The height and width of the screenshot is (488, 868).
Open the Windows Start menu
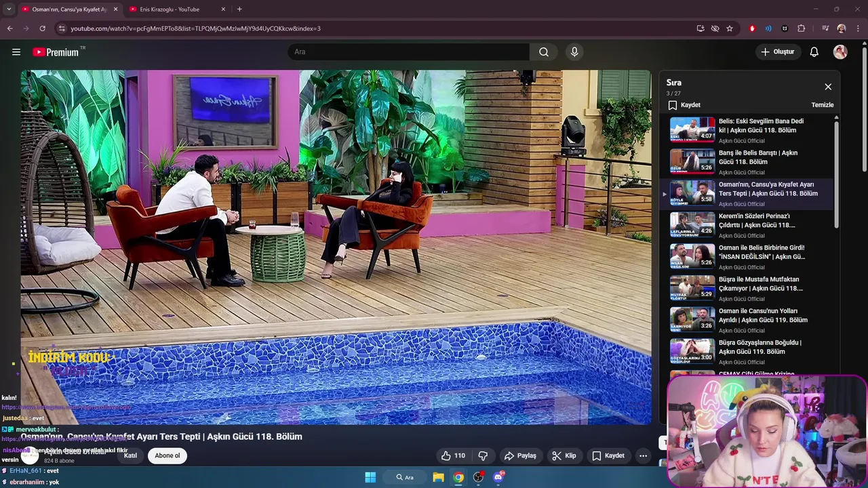tap(370, 477)
